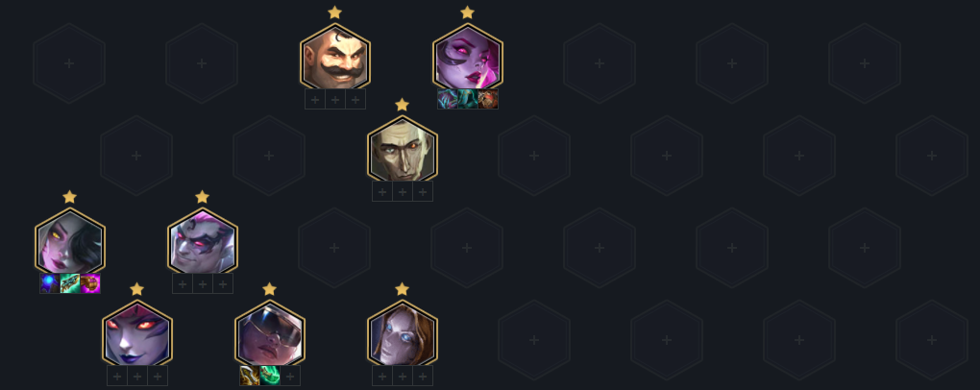Add item to visor champion's empty third slot

tap(290, 376)
